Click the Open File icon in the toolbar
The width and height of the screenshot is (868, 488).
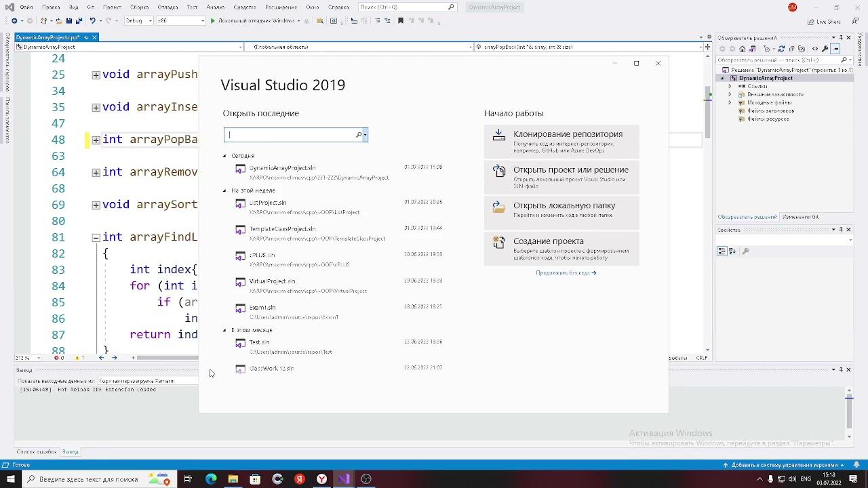pyautogui.click(x=60, y=21)
